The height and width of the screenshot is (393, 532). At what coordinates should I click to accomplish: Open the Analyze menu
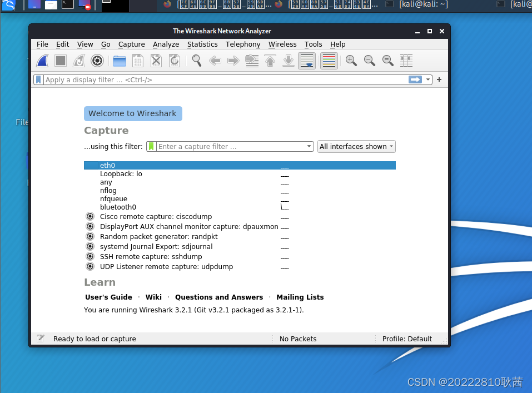click(166, 44)
